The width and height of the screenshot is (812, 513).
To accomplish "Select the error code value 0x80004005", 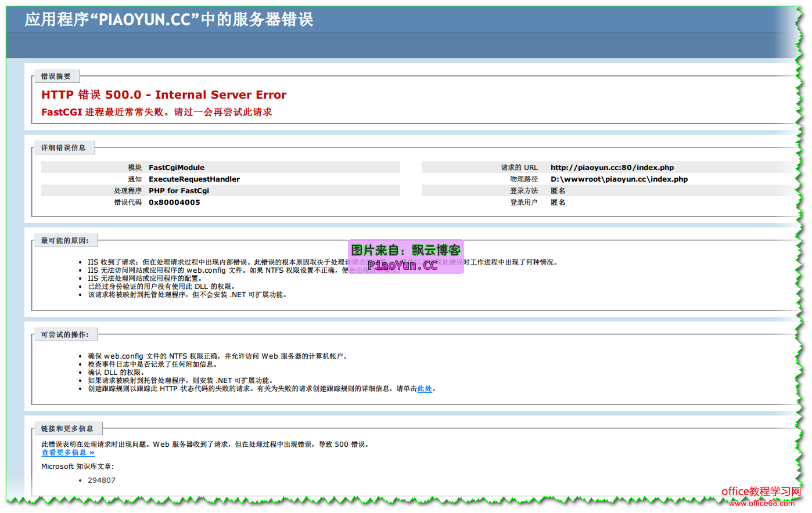I will tap(174, 203).
